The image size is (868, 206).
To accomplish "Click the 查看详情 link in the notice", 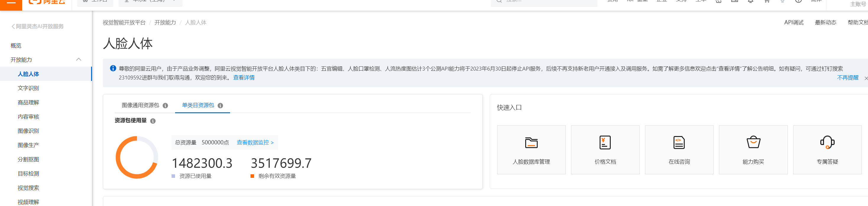I will [244, 78].
